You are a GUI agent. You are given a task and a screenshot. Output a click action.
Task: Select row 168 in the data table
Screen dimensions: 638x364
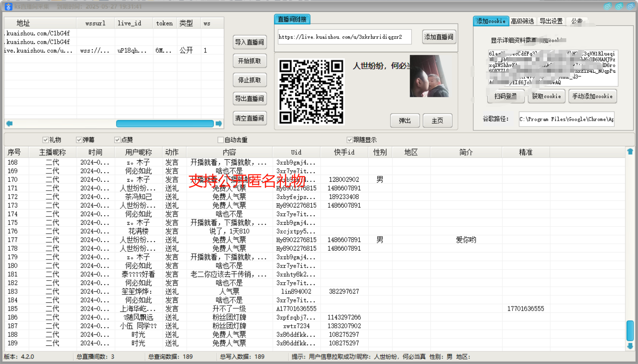[x=314, y=162]
